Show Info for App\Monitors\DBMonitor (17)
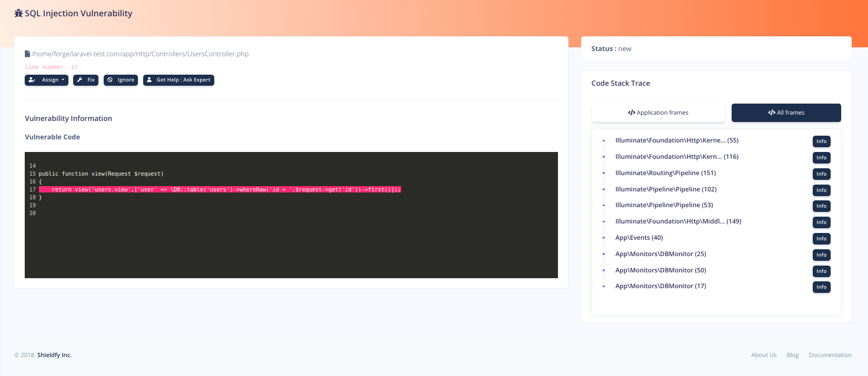Viewport: 868px width, 376px height. click(x=821, y=287)
